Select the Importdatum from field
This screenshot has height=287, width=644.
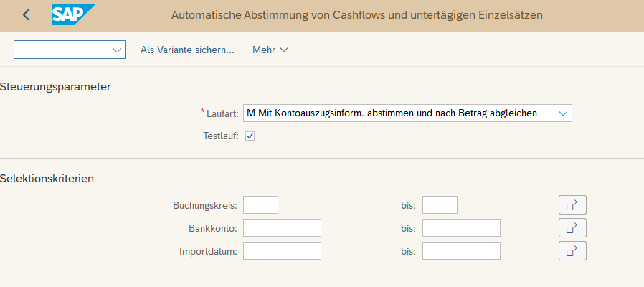point(282,251)
